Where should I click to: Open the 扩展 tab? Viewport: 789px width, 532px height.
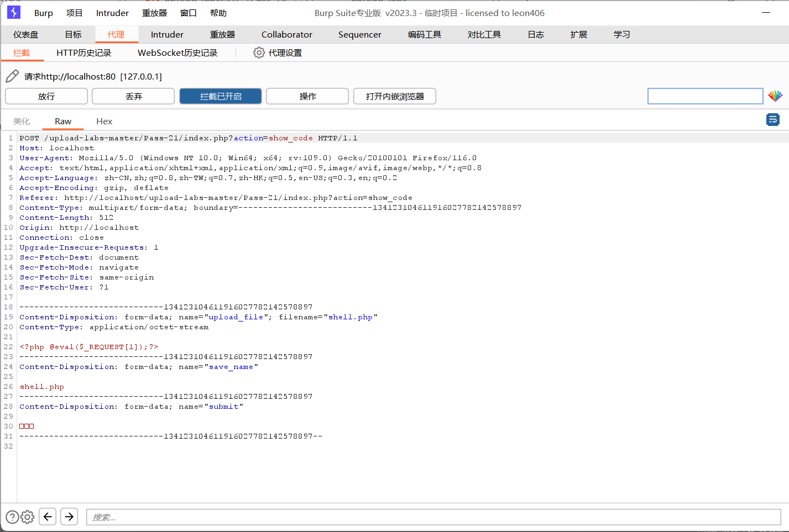click(x=579, y=34)
